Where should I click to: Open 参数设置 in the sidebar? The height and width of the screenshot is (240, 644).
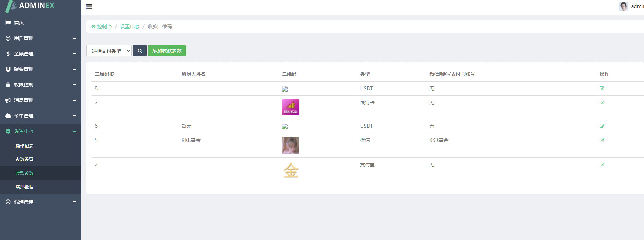[x=24, y=159]
